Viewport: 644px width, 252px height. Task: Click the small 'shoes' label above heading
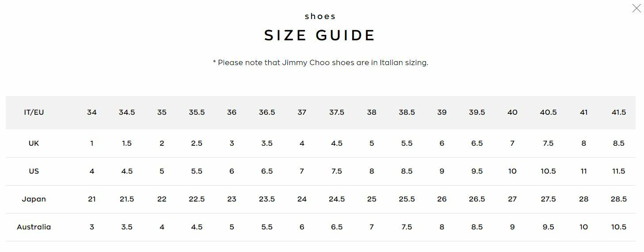click(320, 16)
